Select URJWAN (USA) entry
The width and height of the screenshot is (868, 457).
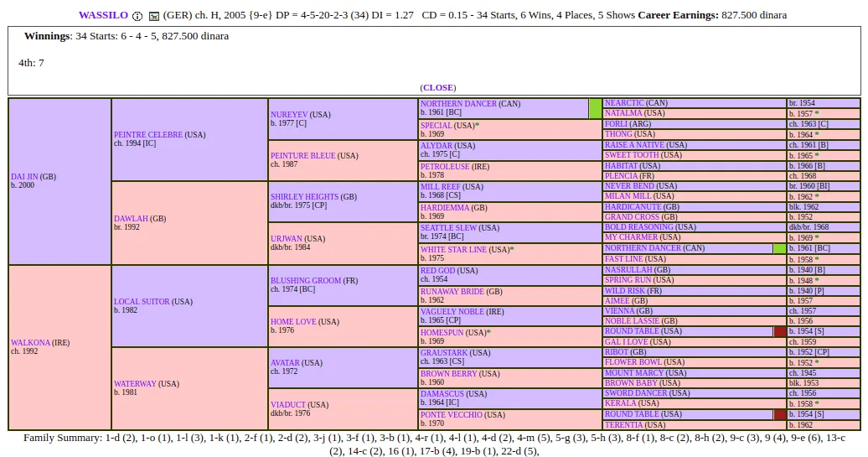coord(288,239)
